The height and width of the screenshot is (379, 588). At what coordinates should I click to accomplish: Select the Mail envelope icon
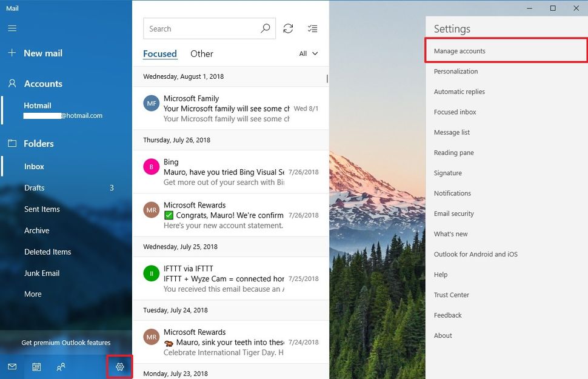point(12,367)
